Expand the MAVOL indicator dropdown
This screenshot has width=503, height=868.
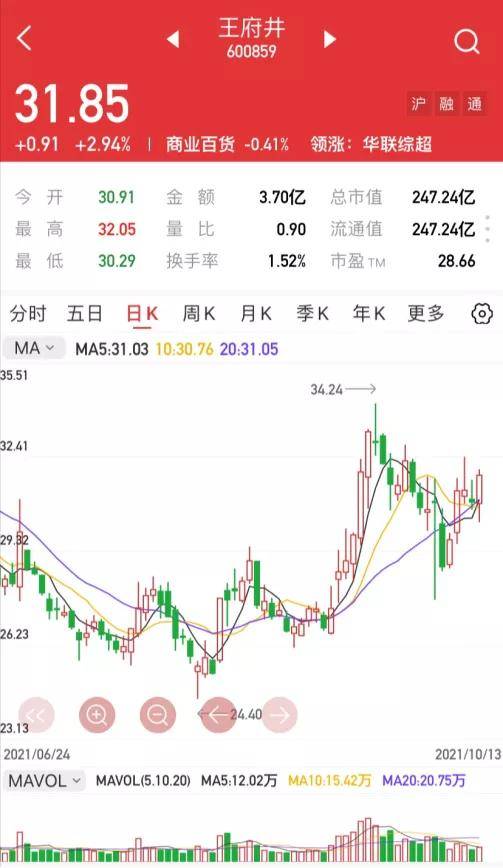(x=44, y=781)
